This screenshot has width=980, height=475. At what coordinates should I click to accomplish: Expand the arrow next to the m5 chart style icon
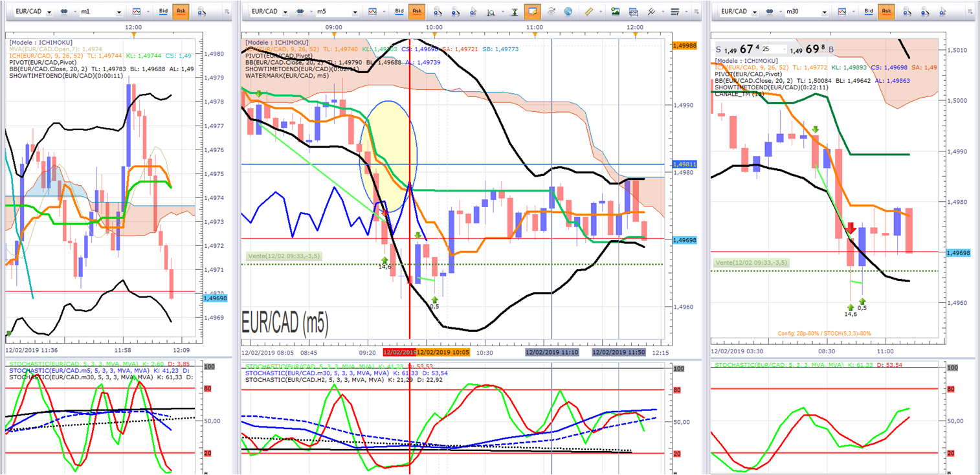coord(384,12)
